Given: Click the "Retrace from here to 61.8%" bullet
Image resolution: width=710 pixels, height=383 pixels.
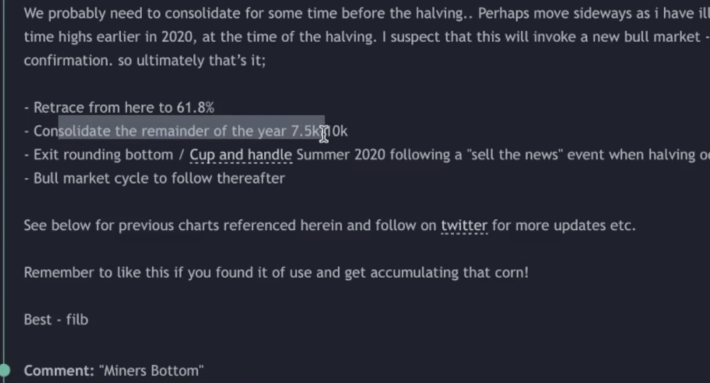Looking at the screenshot, I should [119, 108].
